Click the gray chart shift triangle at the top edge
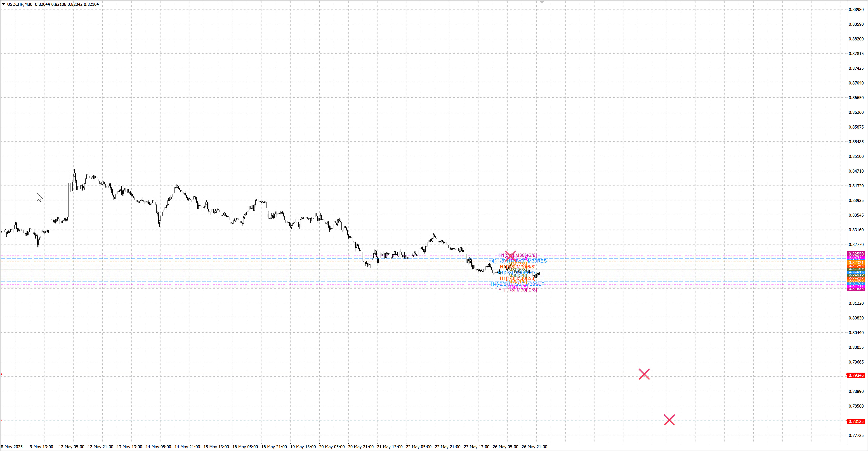The width and height of the screenshot is (868, 451). [x=542, y=2]
